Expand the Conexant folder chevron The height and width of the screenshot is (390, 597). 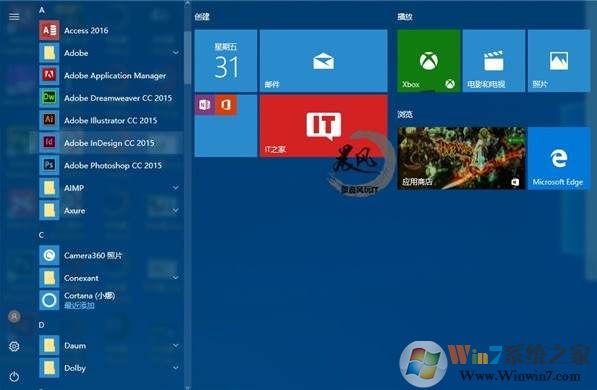[x=176, y=278]
